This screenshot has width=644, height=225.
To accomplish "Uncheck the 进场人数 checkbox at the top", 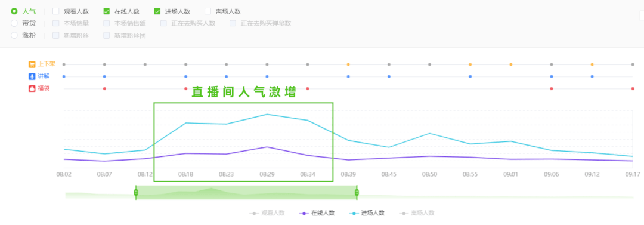I will coord(157,11).
